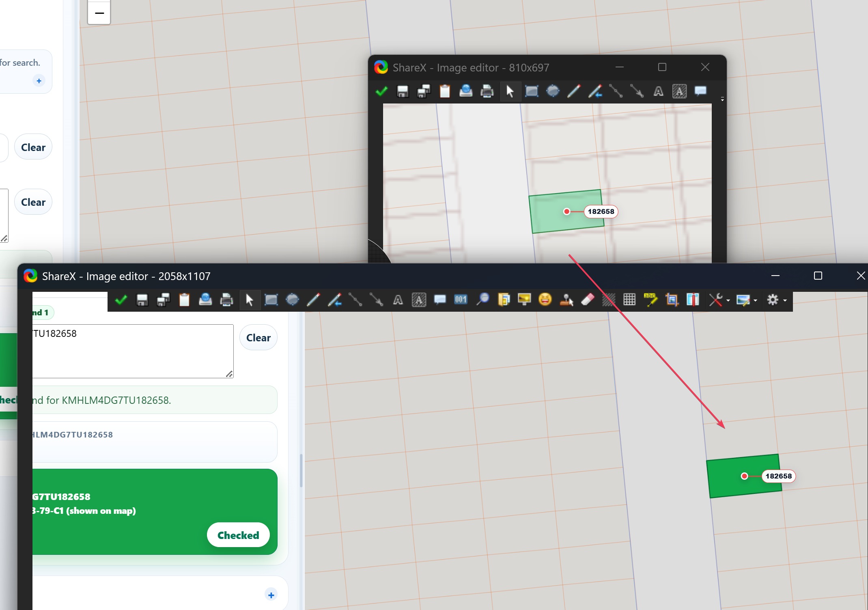This screenshot has height=610, width=868.
Task: Select the Cursor stamp tool
Action: click(566, 300)
